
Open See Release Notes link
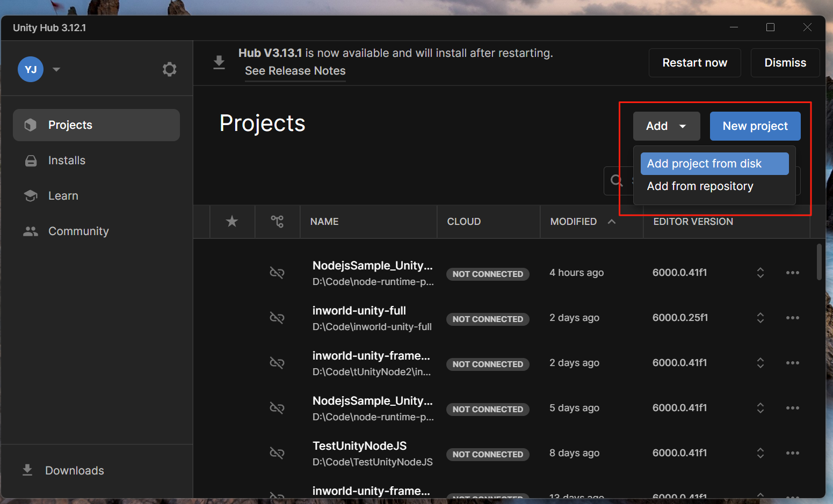[x=294, y=70]
